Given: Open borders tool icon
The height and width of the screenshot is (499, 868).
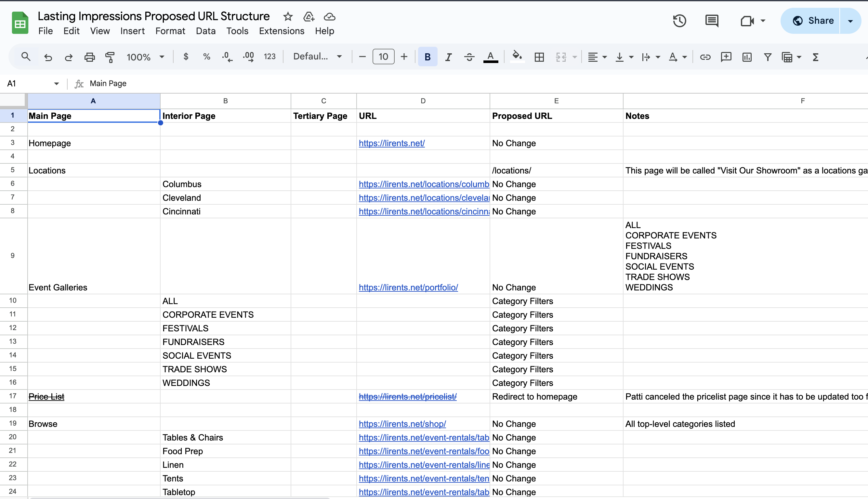Looking at the screenshot, I should [x=539, y=57].
